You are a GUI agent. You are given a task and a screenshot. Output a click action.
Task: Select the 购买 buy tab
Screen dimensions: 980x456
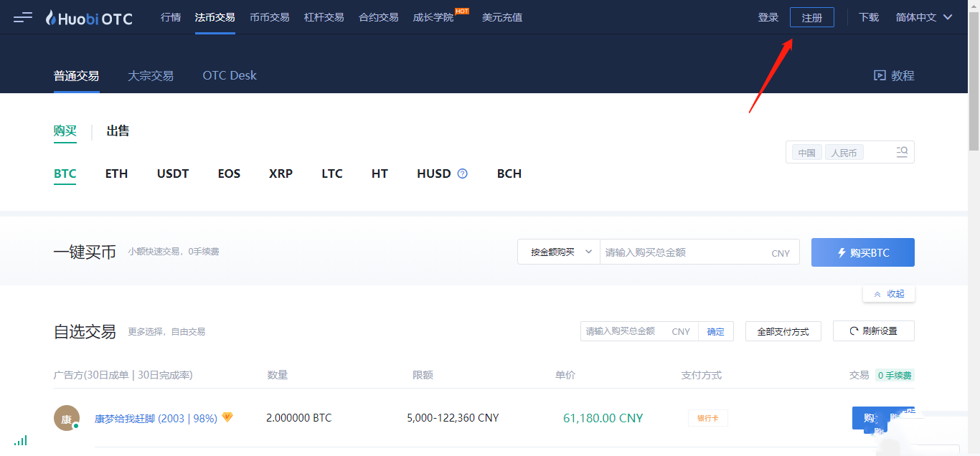(x=65, y=130)
